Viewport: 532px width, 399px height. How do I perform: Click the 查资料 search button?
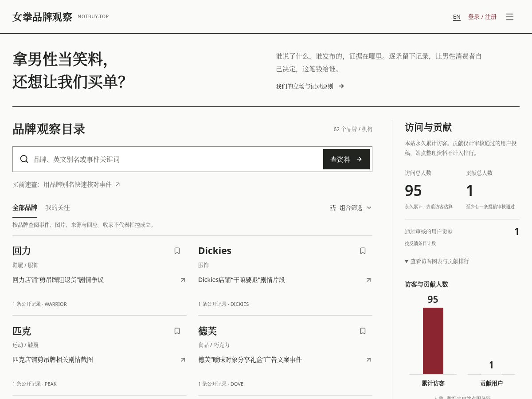pyautogui.click(x=346, y=159)
